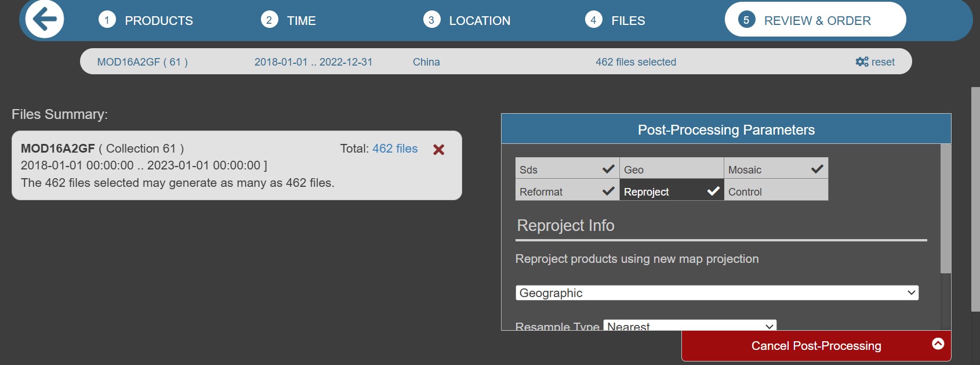The image size is (980, 365).
Task: Click step 2 number circle for Time
Action: (x=269, y=20)
